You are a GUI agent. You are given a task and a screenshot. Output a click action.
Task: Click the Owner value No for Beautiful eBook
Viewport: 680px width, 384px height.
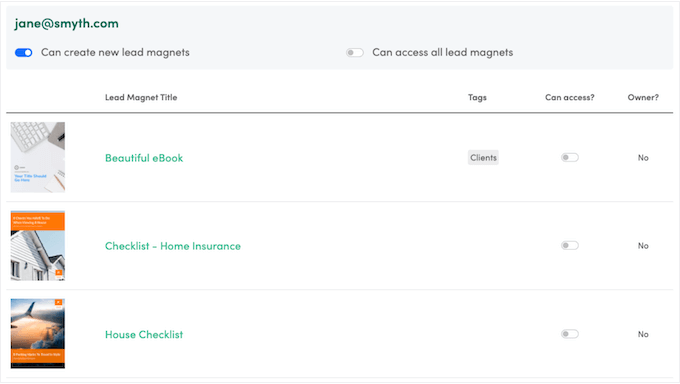coord(643,158)
